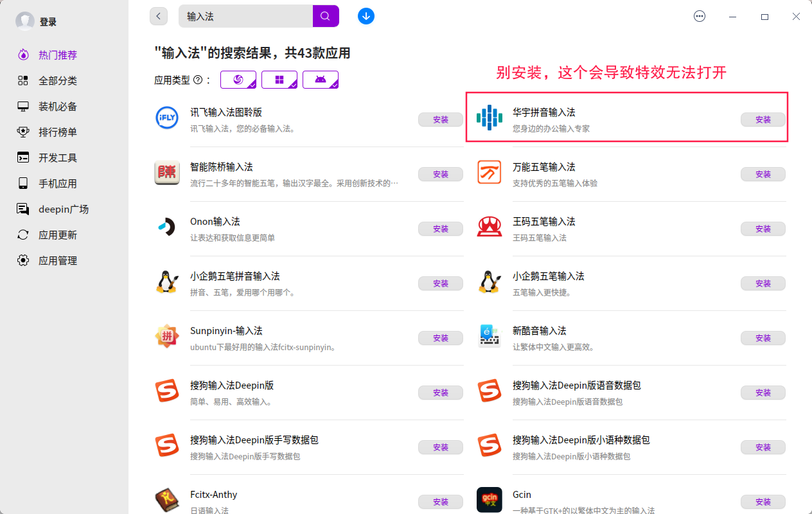This screenshot has width=812, height=514.
Task: Open the ellipsis options menu in titlebar
Action: (x=699, y=15)
